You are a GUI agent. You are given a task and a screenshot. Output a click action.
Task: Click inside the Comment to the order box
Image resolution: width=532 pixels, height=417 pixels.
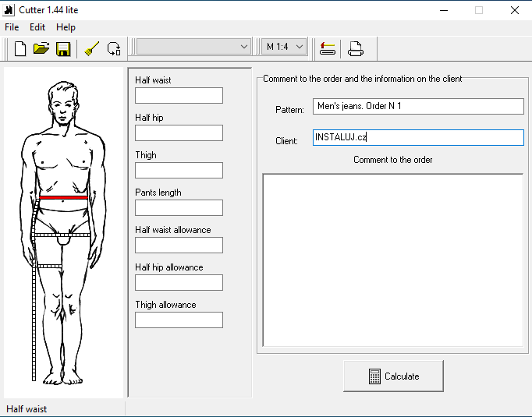click(392, 260)
